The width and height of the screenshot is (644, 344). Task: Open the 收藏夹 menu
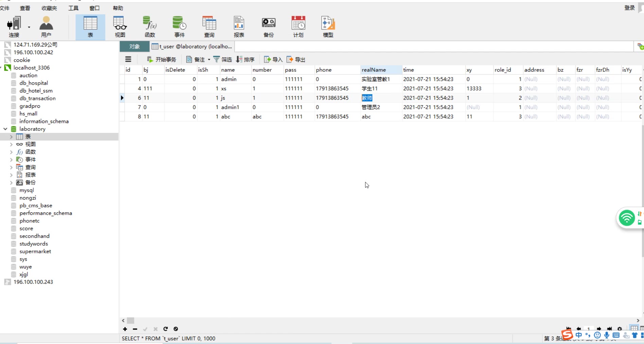tap(49, 8)
